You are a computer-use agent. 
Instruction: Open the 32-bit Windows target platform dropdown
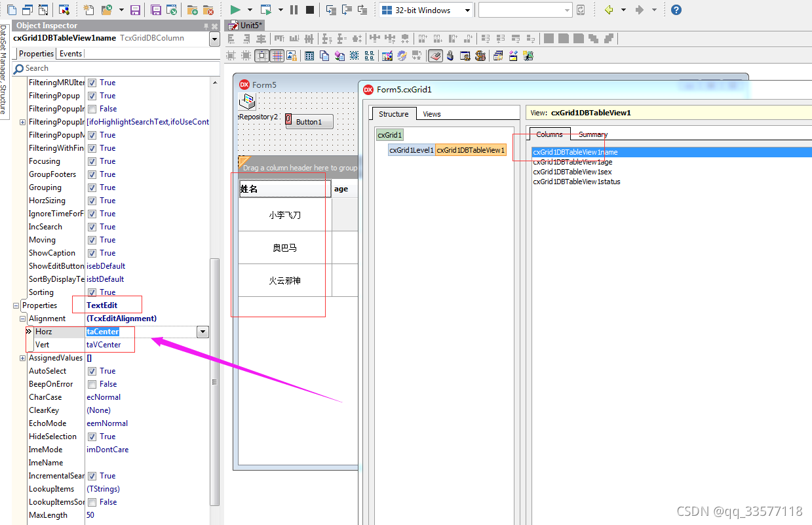(x=467, y=10)
